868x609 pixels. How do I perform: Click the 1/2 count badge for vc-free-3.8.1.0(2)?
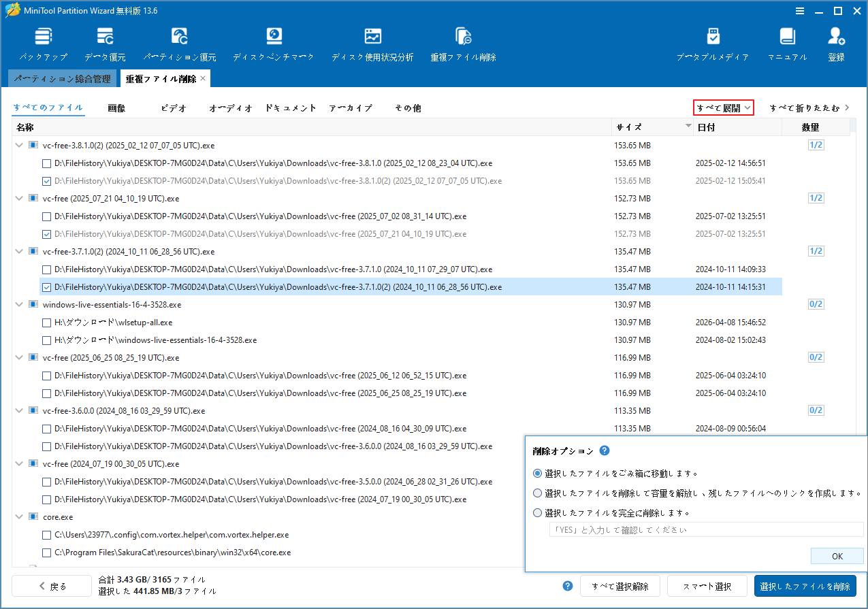[816, 145]
